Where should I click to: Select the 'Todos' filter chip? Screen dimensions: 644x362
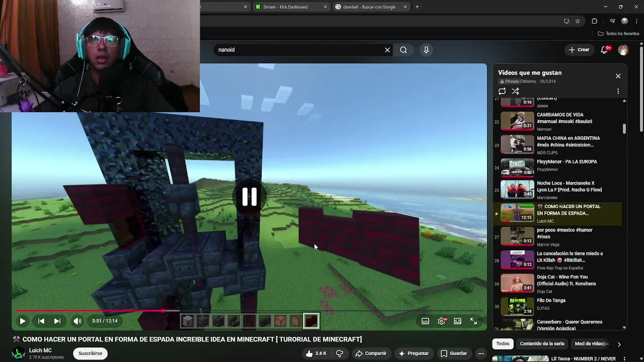pos(503,344)
